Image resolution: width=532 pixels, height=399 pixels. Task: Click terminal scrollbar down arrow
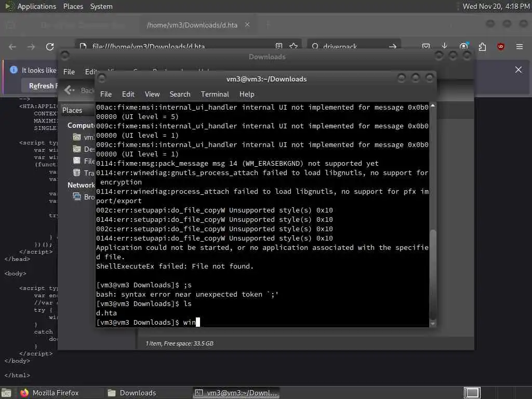(433, 324)
